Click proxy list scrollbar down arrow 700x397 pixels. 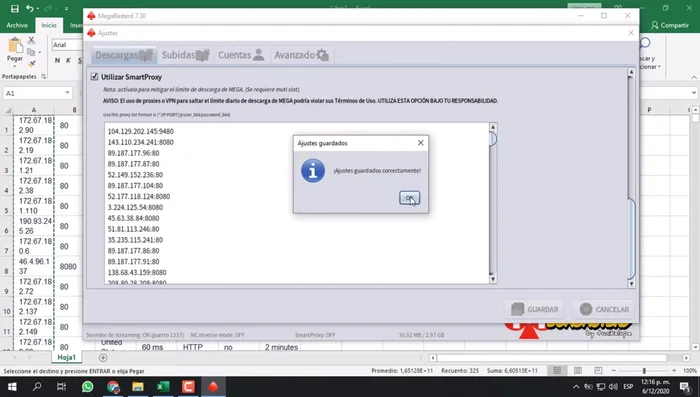[x=493, y=279]
